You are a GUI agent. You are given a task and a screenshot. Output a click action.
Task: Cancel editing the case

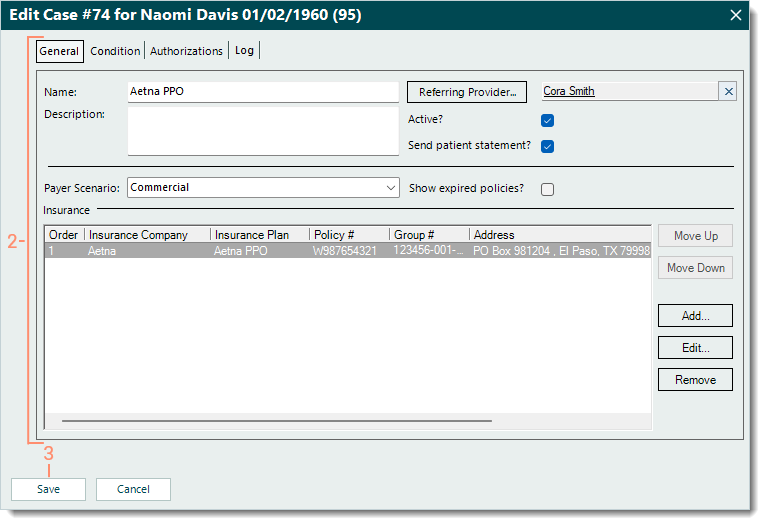(x=133, y=489)
